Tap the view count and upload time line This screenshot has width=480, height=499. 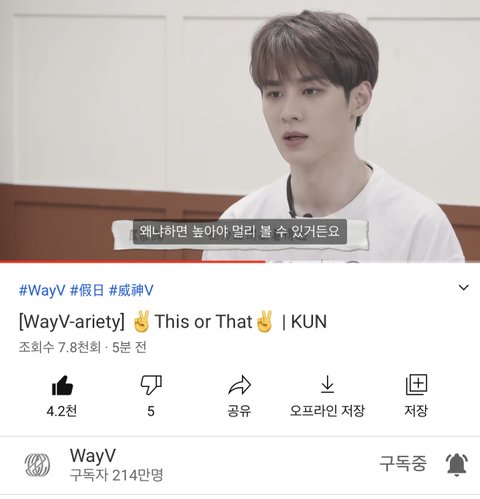pyautogui.click(x=83, y=348)
